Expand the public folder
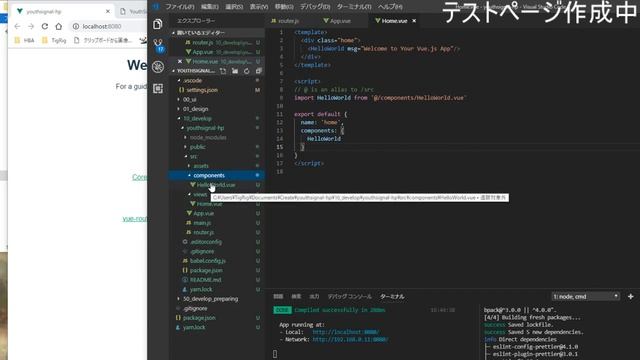Screen dimensions: 640x360 [217, 147]
